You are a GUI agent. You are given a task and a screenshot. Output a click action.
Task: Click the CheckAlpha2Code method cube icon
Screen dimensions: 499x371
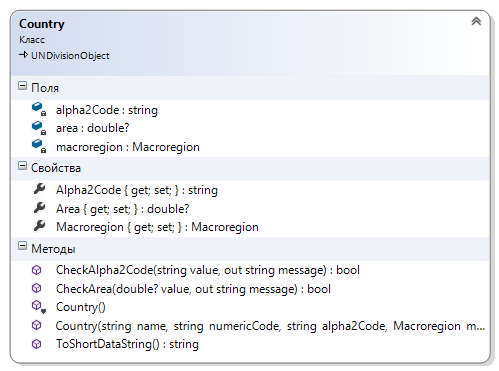click(36, 270)
